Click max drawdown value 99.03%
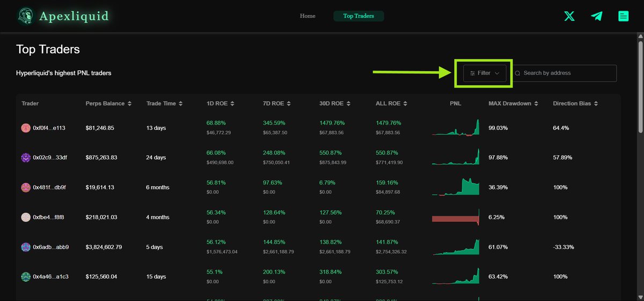The width and height of the screenshot is (644, 301). coord(497,128)
